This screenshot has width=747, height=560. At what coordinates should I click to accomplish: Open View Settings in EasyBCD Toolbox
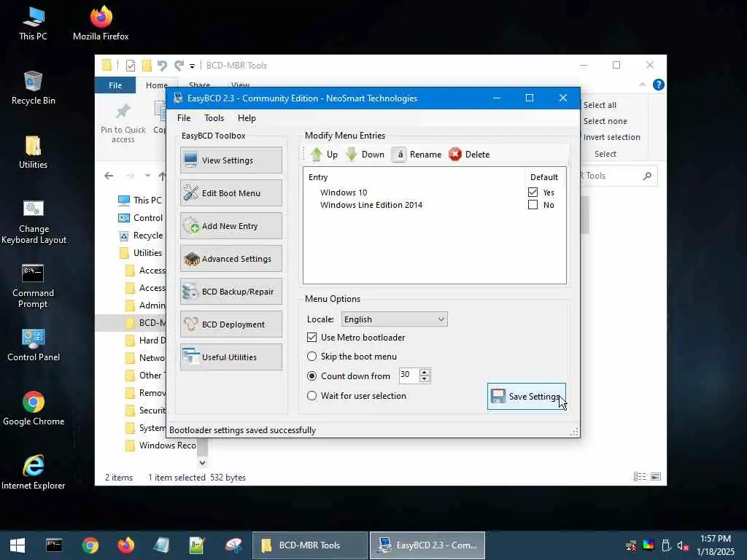(x=231, y=160)
